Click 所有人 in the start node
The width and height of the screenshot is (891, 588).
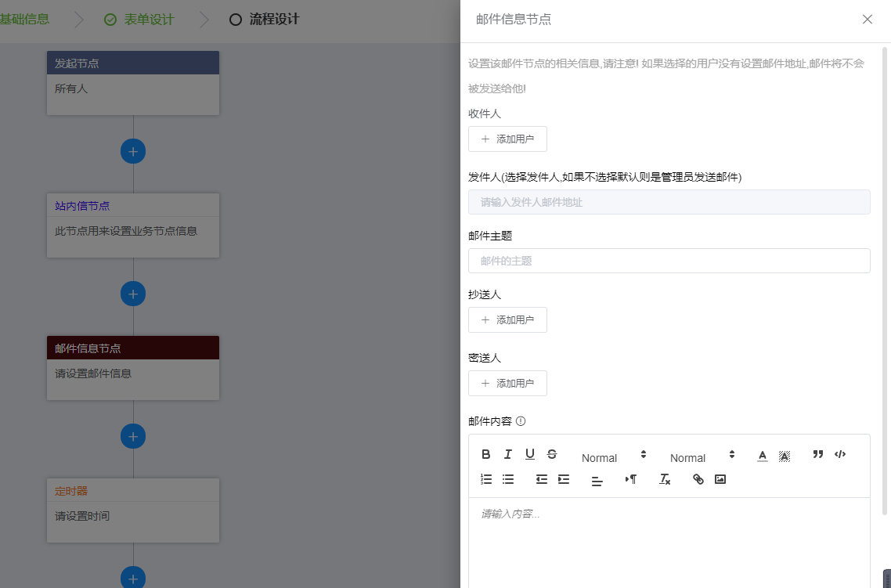point(71,88)
